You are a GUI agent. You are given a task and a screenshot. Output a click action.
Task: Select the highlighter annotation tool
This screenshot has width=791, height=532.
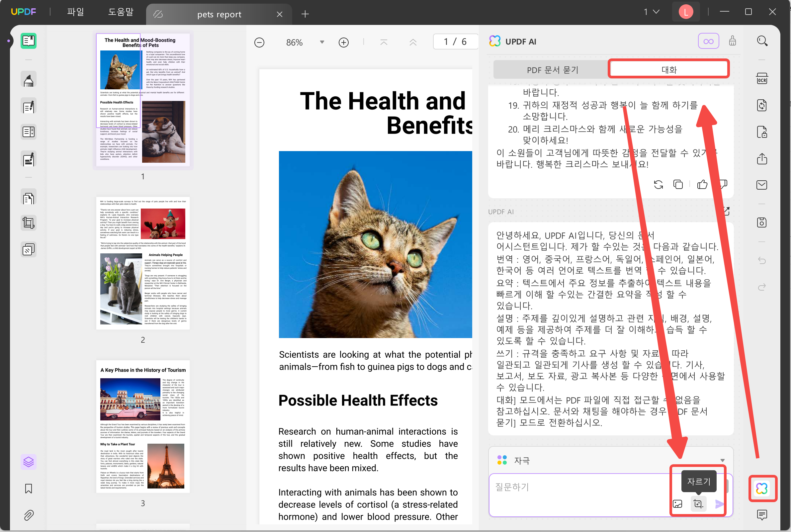pyautogui.click(x=28, y=79)
